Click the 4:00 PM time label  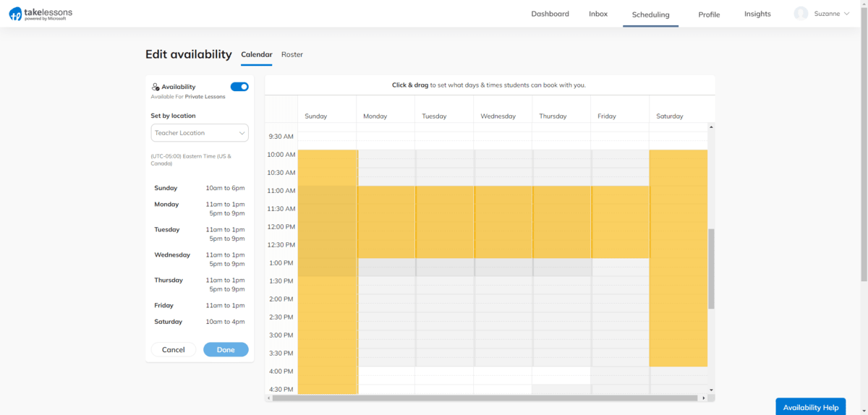(281, 372)
